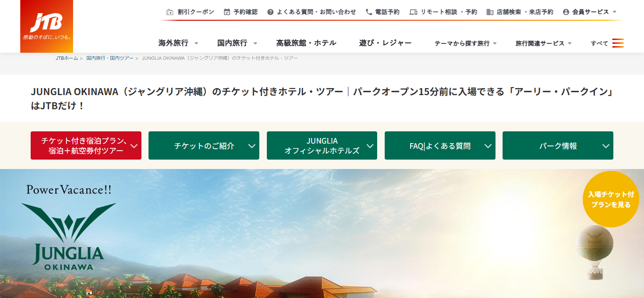The width and height of the screenshot is (644, 298).
Task: Open the 高級旅館・ホテル menu item
Action: (x=306, y=43)
